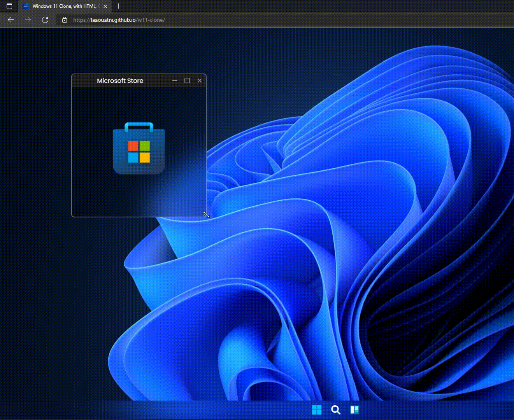The image size is (514, 420).
Task: Open a new browser tab with the plus button
Action: point(119,6)
